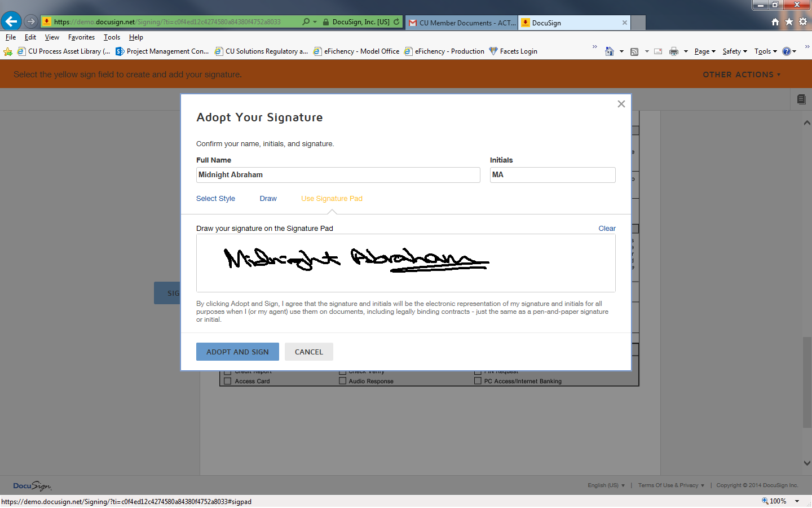
Task: Expand the Print options dropdown arrow
Action: [686, 51]
